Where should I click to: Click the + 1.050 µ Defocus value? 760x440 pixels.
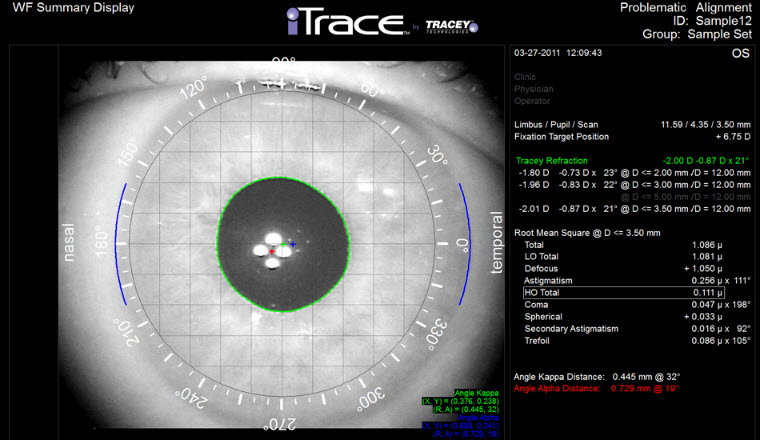[703, 268]
